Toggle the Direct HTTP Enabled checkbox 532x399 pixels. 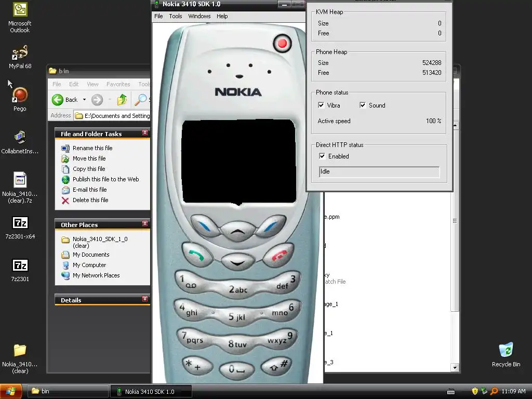[322, 156]
